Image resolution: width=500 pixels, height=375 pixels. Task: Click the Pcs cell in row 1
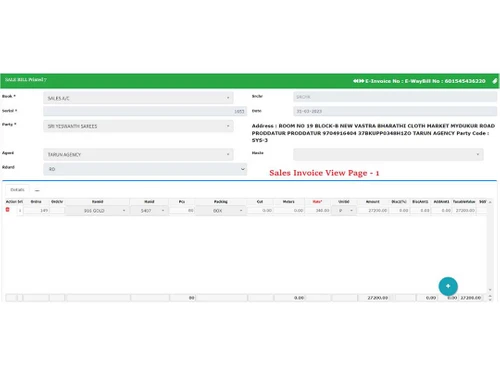(182, 211)
